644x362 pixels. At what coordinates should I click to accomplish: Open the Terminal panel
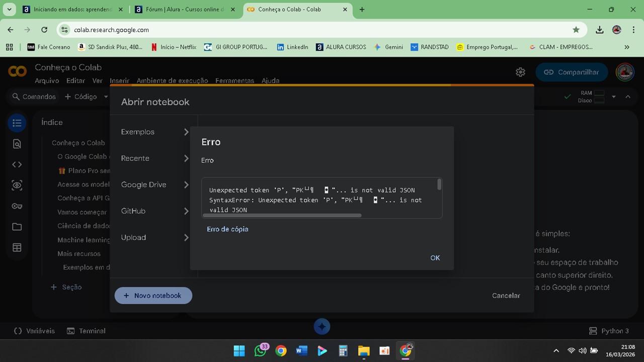coord(86,331)
